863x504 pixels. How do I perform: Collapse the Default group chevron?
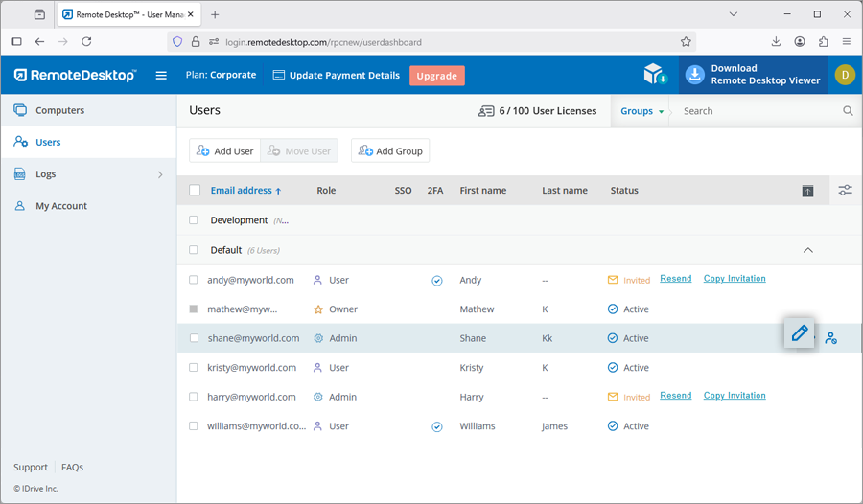point(807,250)
